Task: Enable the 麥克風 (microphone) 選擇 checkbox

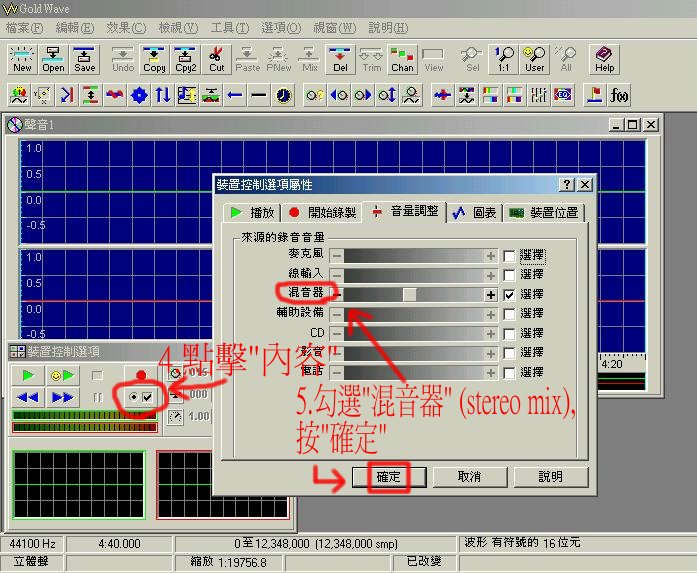Action: click(510, 256)
